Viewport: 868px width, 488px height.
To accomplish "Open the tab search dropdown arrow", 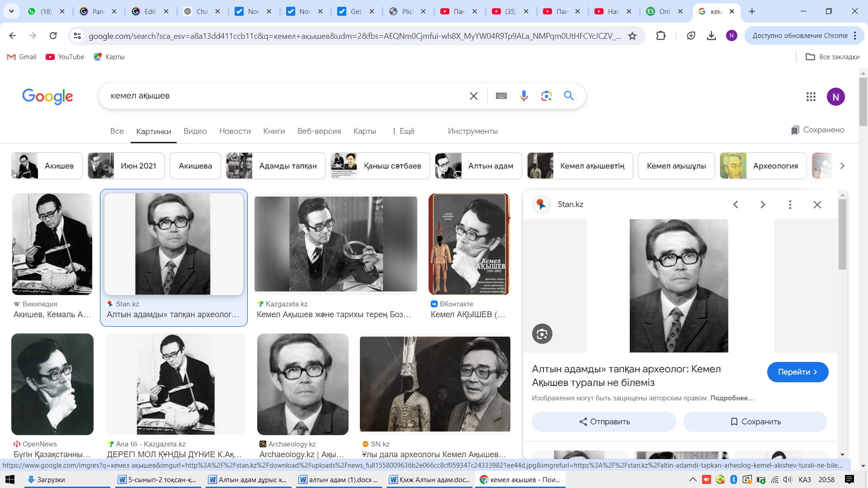I will pyautogui.click(x=11, y=11).
